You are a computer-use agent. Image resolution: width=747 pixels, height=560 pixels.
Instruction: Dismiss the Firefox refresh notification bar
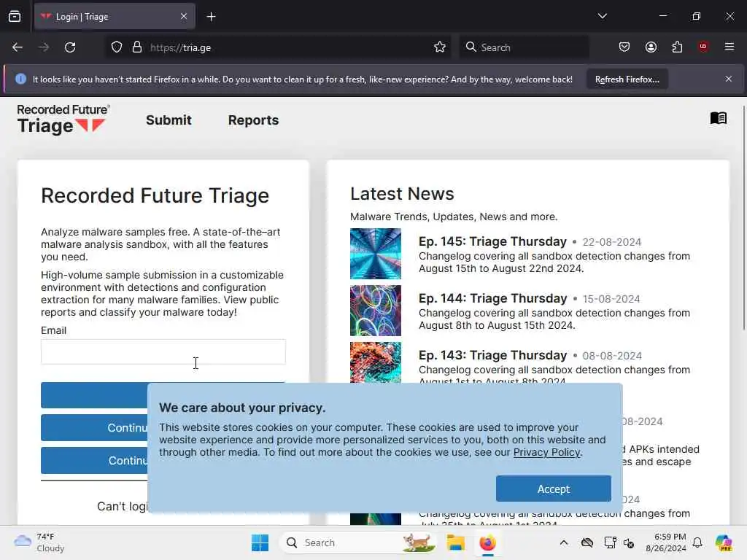coord(729,79)
